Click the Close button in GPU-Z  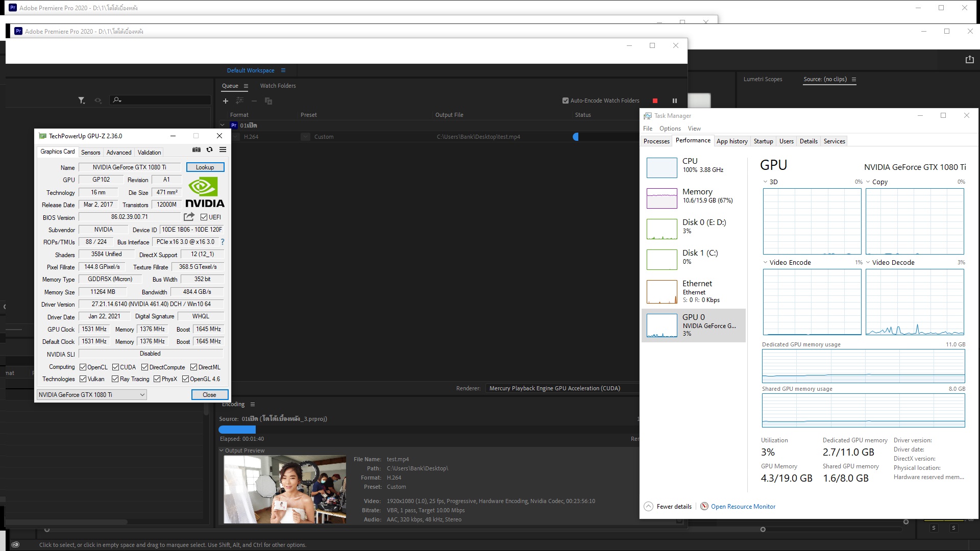209,394
